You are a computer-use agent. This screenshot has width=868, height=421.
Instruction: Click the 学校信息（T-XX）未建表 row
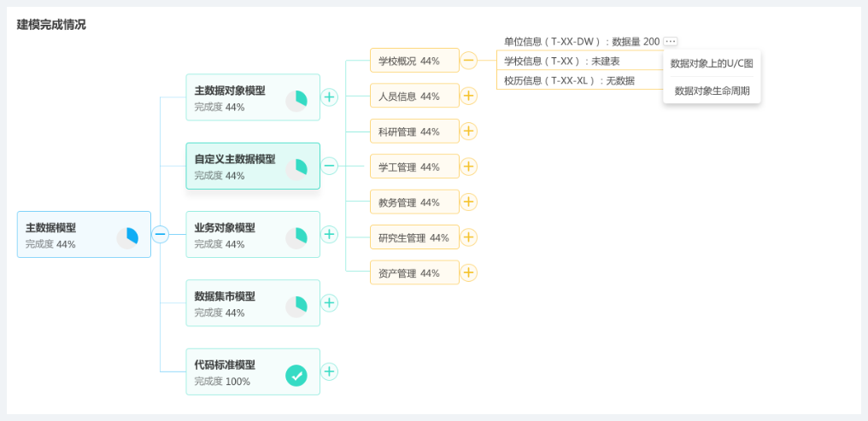561,61
